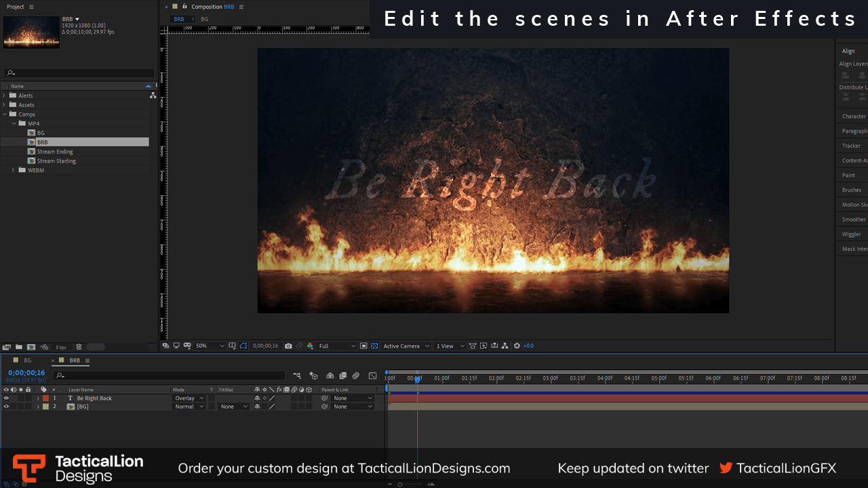Open the Full resolution dropdown

coord(337,346)
